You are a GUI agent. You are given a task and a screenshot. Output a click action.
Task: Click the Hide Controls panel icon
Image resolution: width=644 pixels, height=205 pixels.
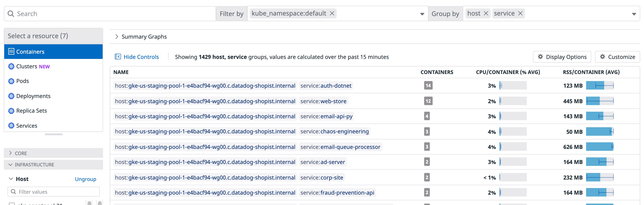118,57
